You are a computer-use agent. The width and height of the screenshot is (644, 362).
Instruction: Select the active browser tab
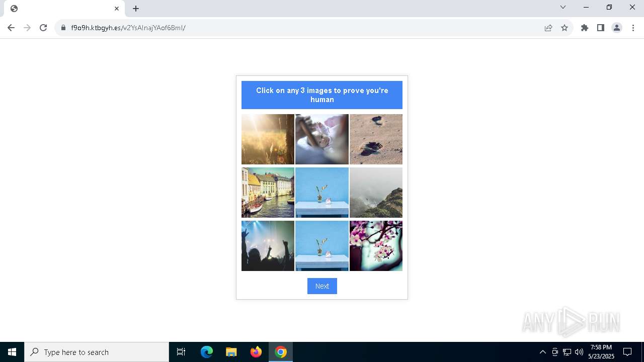pyautogui.click(x=64, y=9)
